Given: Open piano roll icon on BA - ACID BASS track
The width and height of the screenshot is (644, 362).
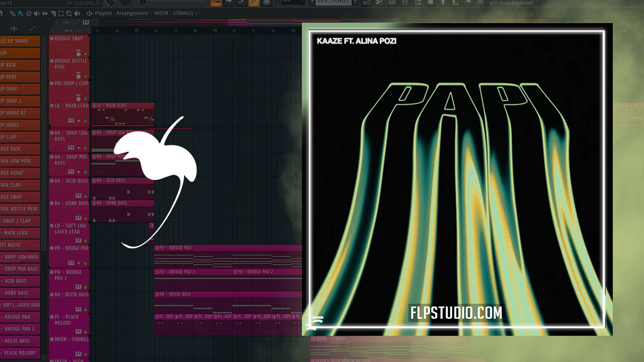Looking at the screenshot, I should pyautogui.click(x=78, y=195).
